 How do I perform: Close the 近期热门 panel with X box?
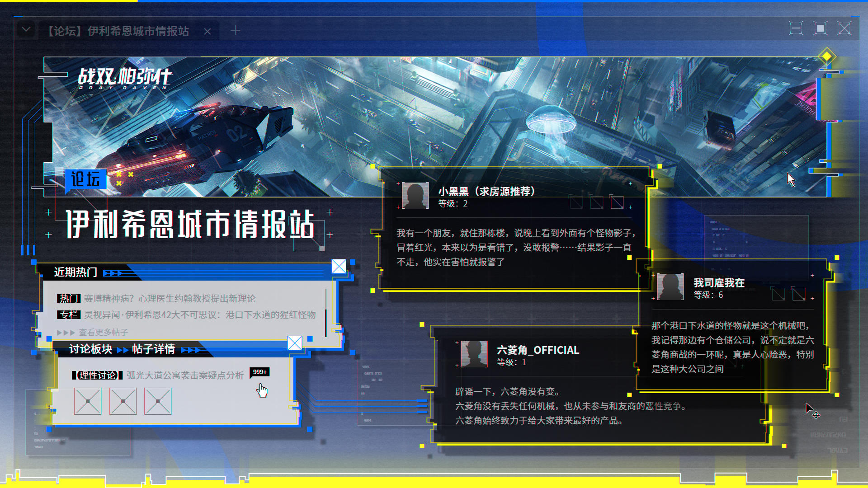pyautogui.click(x=339, y=266)
